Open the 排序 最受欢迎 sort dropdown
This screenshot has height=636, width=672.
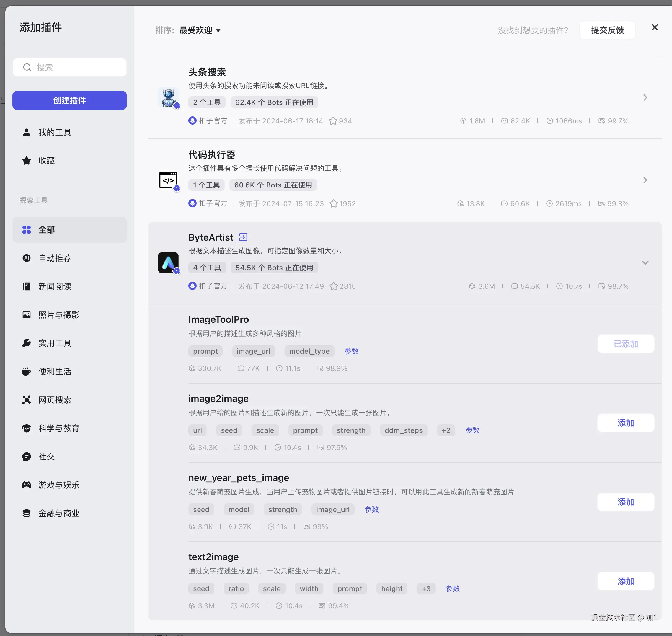coord(200,30)
